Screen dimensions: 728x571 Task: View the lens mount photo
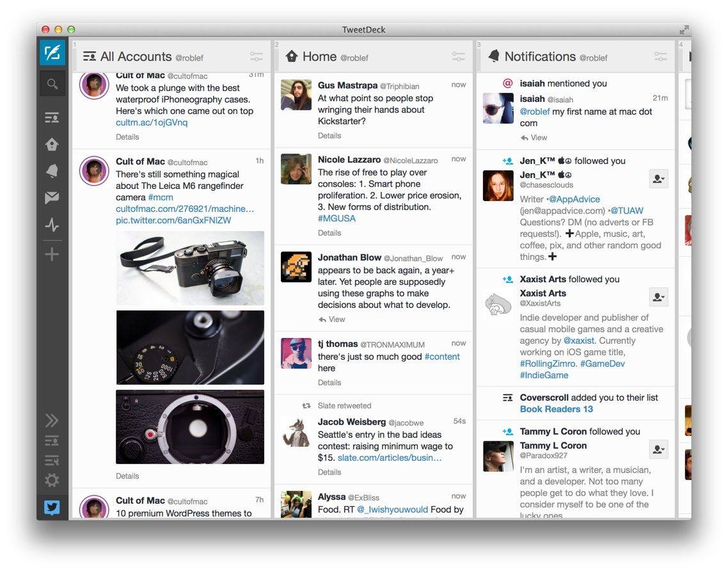coord(190,427)
